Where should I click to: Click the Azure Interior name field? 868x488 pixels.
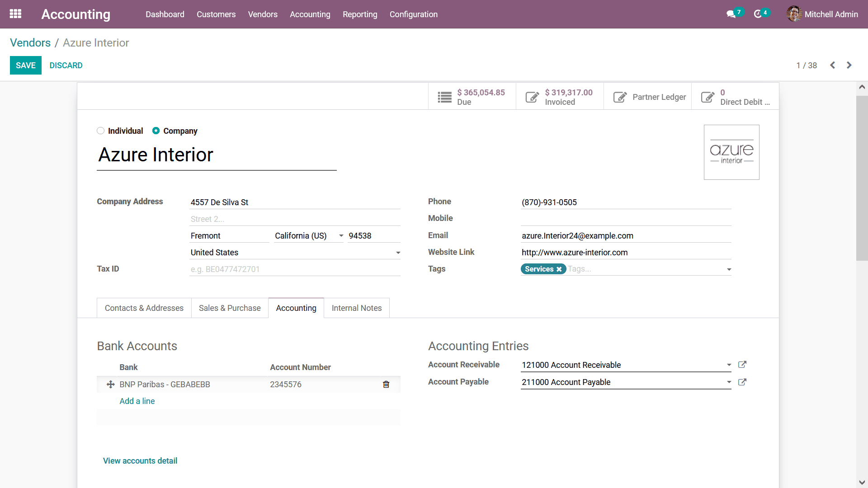pyautogui.click(x=217, y=155)
